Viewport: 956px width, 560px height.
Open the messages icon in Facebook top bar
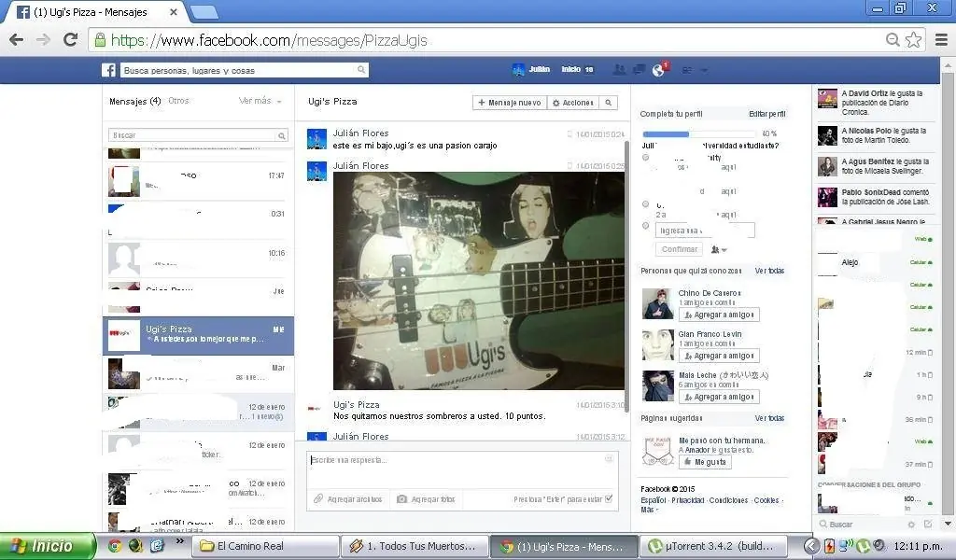coord(639,69)
